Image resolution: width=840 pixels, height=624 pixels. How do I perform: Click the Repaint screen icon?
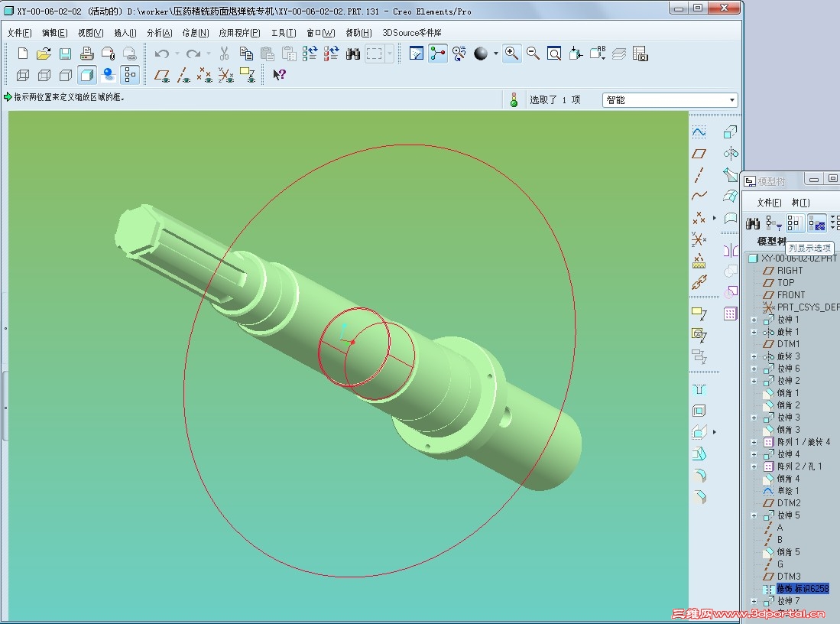pos(417,54)
